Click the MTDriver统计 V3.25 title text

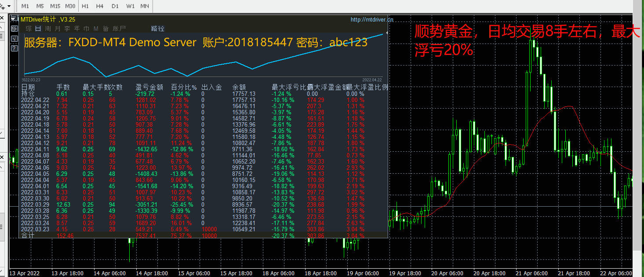pos(48,19)
